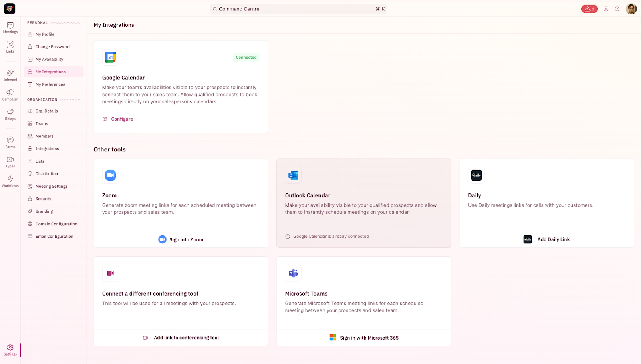Open the help question mark icon
Screen dimensions: 641x364
[x=617, y=9]
